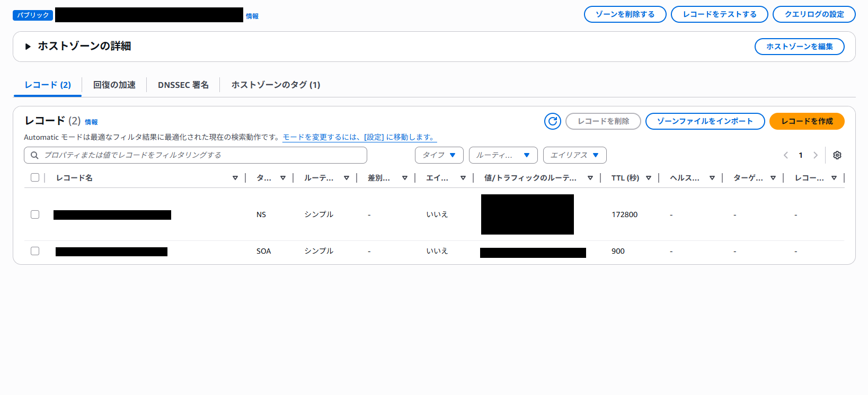The height and width of the screenshot is (395, 868).
Task: Go to previous page arrow
Action: tap(786, 155)
